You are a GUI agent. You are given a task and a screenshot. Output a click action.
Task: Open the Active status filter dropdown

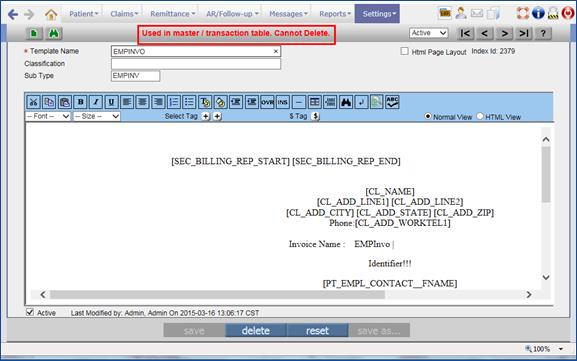[428, 33]
